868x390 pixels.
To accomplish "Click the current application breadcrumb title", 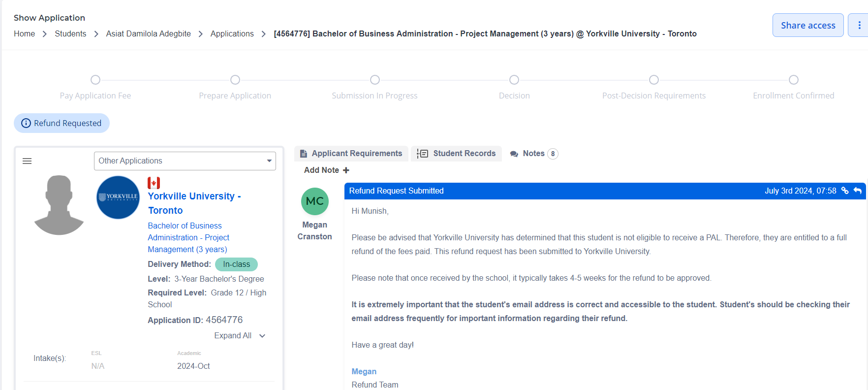I will click(485, 33).
